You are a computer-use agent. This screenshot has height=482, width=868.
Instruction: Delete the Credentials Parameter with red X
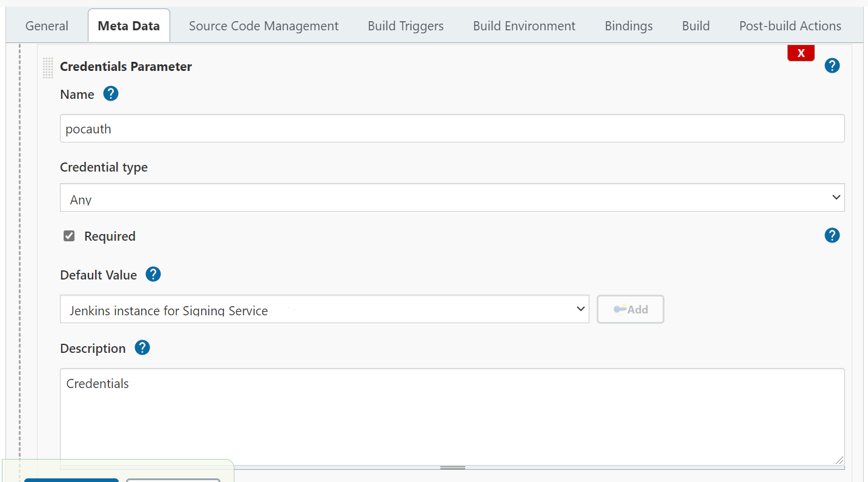[x=800, y=53]
